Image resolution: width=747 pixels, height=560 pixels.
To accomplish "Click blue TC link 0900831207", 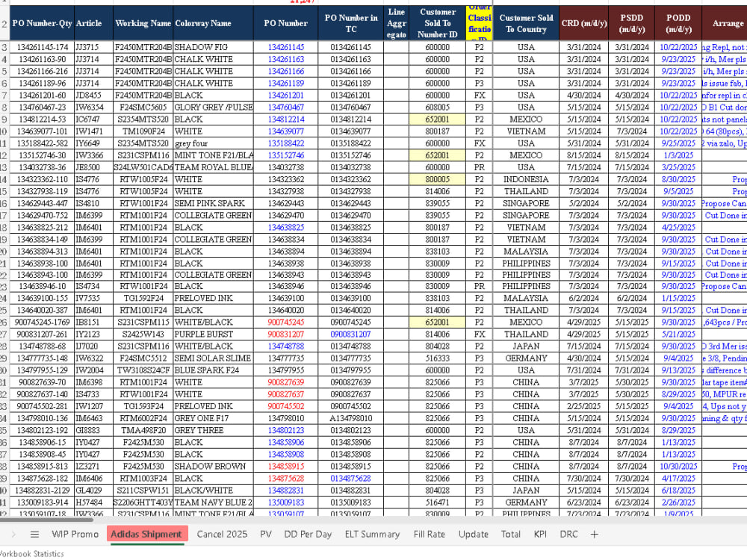I will pos(350,334).
